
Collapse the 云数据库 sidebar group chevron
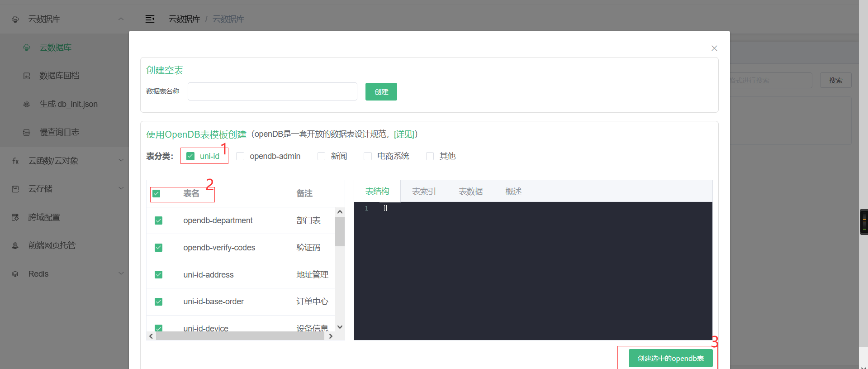121,19
